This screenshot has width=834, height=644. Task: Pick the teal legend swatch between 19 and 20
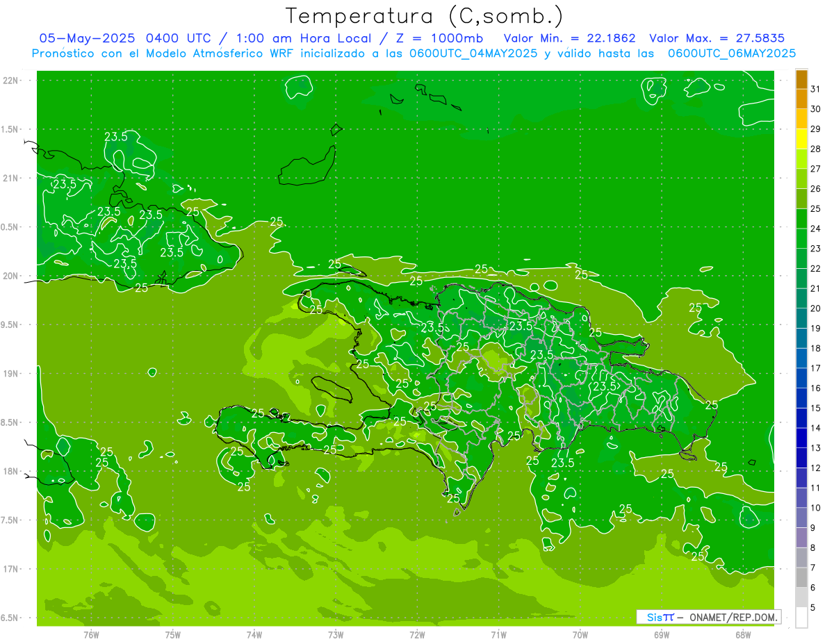(x=801, y=318)
